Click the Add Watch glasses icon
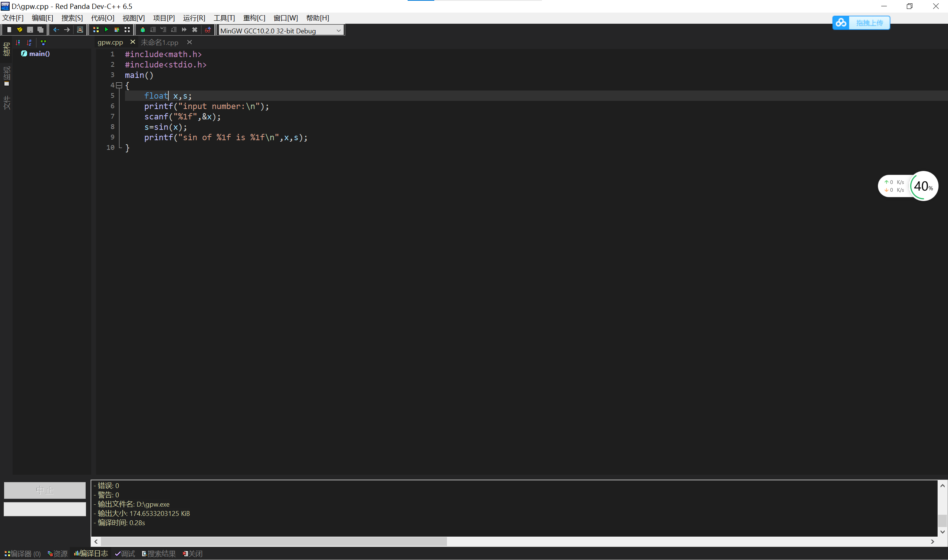The image size is (948, 560). pyautogui.click(x=208, y=30)
